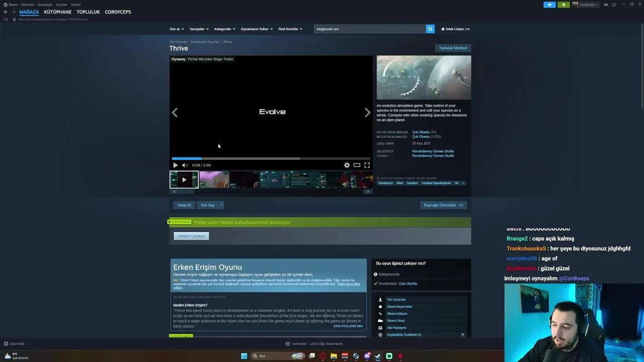Click the Hemen Oynayın button
Screen dimensions: 644x362
[191, 236]
